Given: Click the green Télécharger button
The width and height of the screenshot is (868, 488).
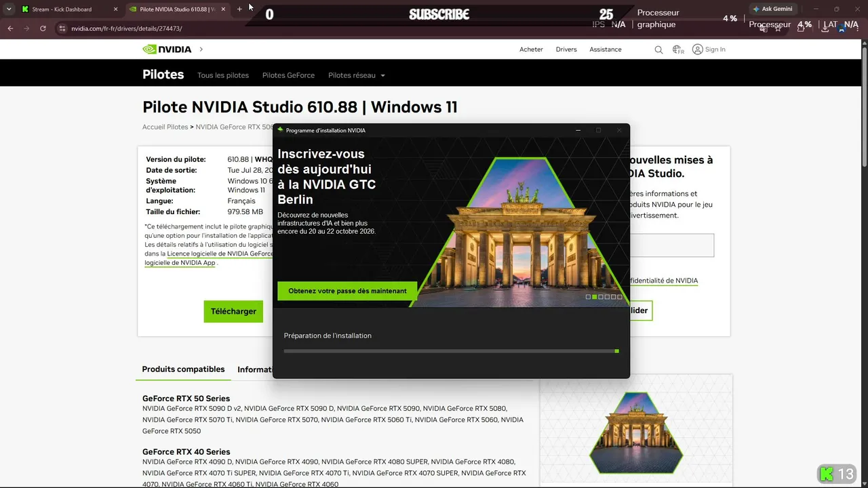Looking at the screenshot, I should (233, 311).
